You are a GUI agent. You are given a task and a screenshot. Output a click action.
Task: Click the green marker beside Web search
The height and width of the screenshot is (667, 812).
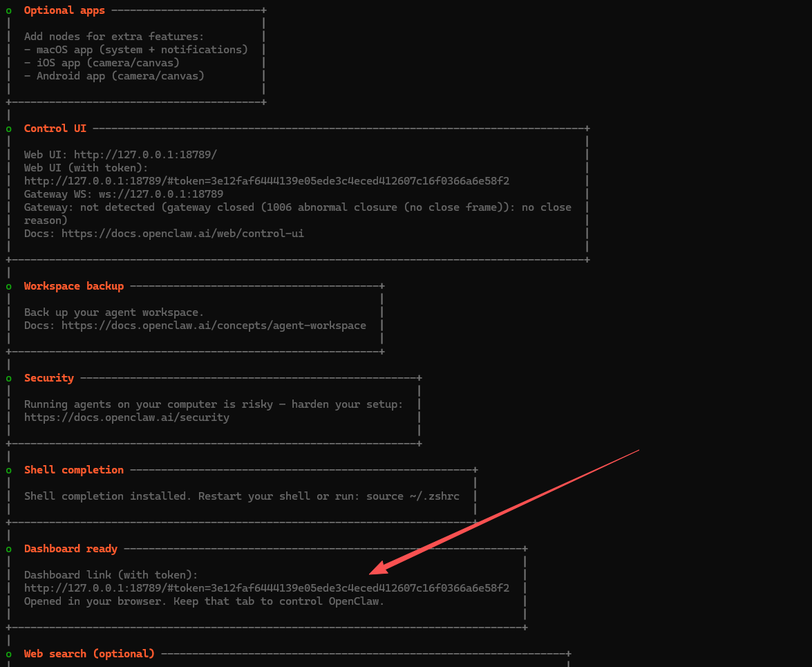[8, 655]
